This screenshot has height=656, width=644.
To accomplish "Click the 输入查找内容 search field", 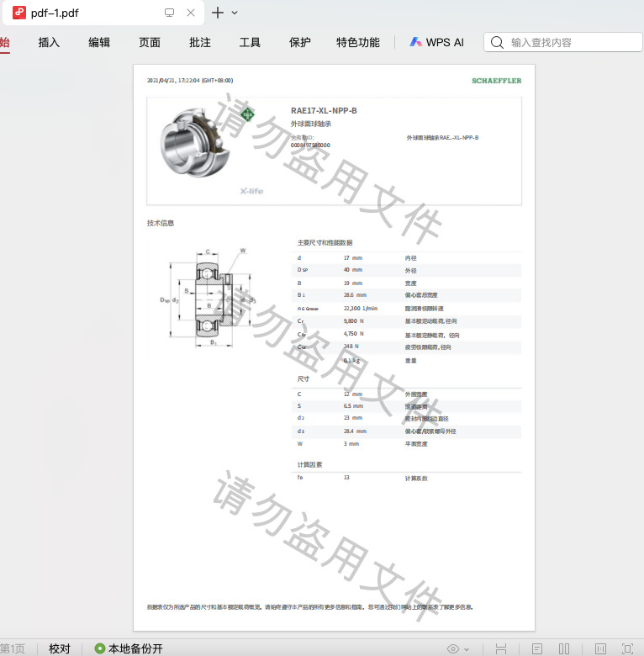I will coord(563,42).
